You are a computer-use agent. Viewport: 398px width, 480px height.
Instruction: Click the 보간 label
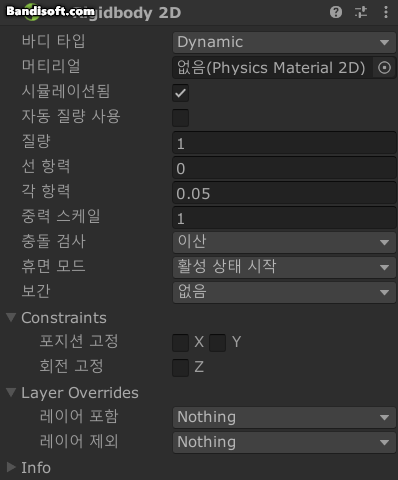click(36, 291)
